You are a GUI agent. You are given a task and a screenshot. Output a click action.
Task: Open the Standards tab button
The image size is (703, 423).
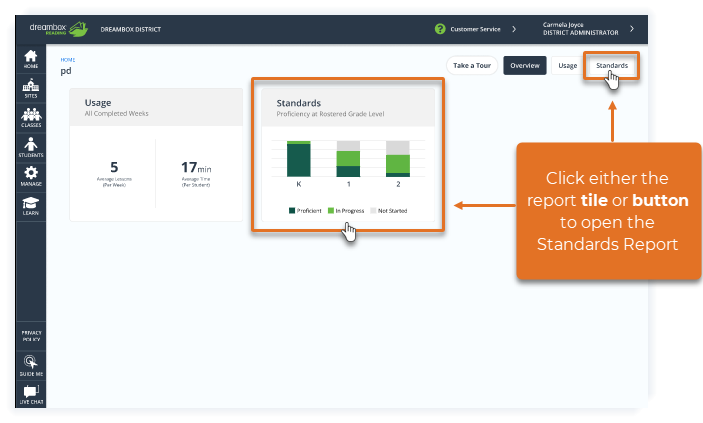pos(612,65)
